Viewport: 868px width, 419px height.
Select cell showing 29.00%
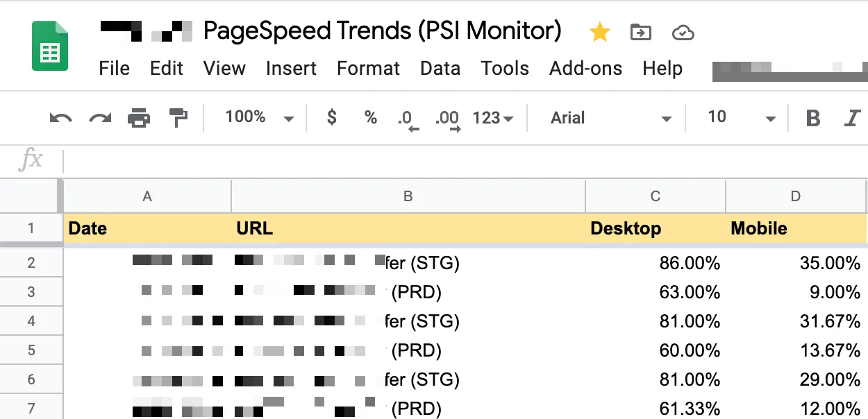(796, 379)
